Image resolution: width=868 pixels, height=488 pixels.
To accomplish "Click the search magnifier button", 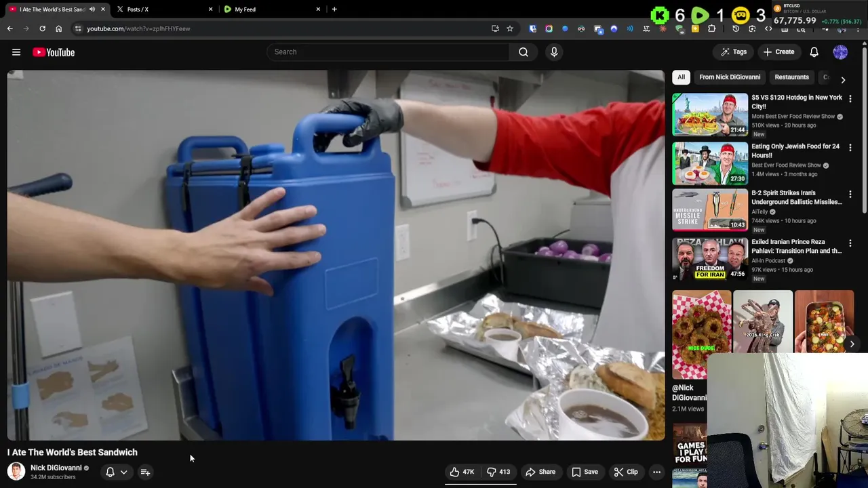I will pyautogui.click(x=524, y=52).
